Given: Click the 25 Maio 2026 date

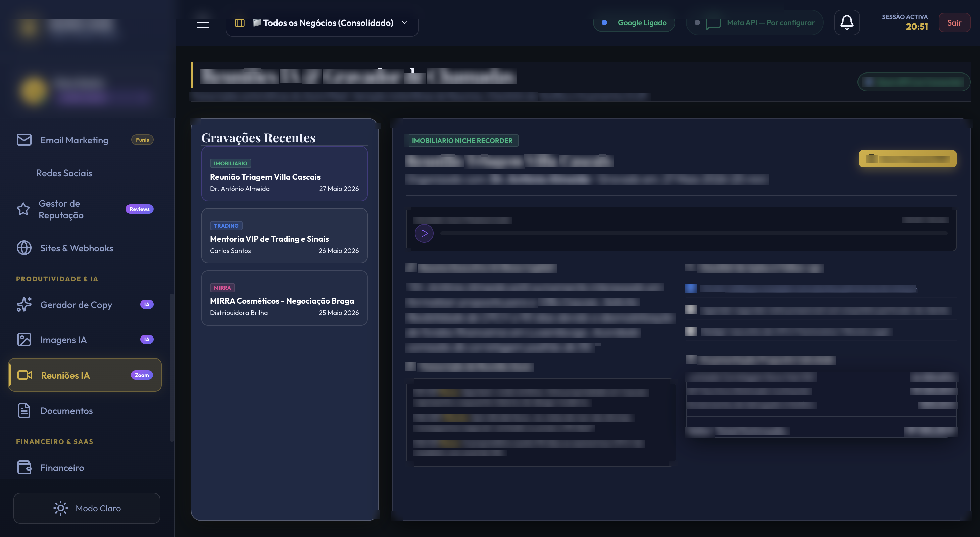Looking at the screenshot, I should (x=339, y=312).
